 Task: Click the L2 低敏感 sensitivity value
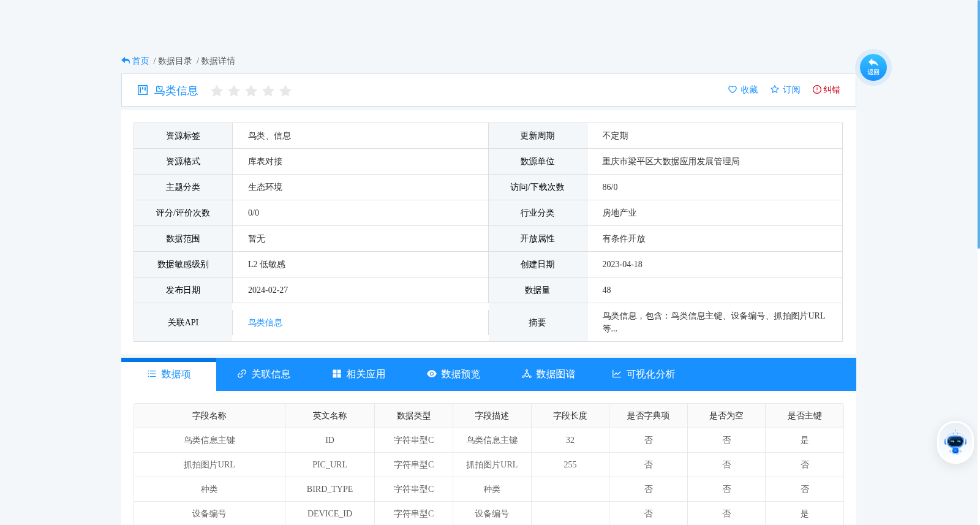[266, 264]
